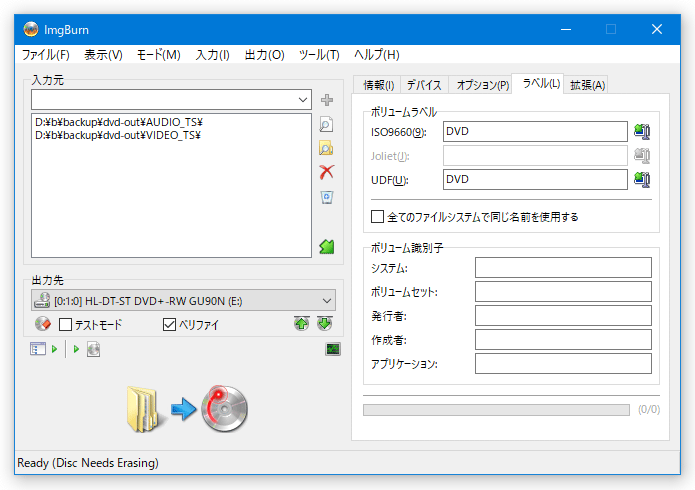Switch to the オプション(P) tab
Viewport: 695px width, 490px height.
pos(483,85)
